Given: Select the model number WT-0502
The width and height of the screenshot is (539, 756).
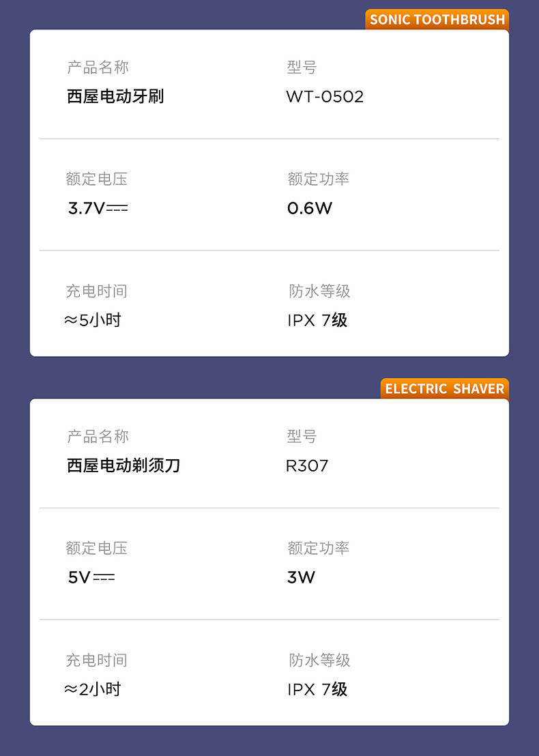Looking at the screenshot, I should 325,96.
